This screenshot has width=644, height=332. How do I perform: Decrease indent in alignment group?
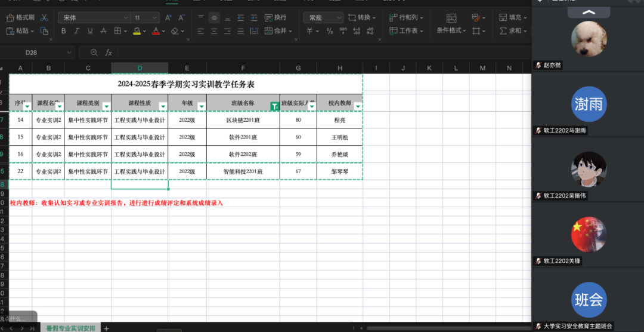tap(241, 18)
